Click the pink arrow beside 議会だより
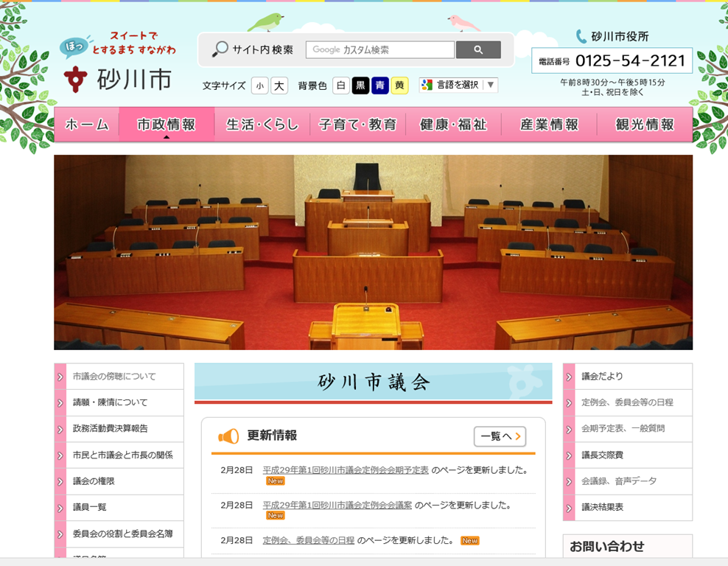728x566 pixels. click(569, 377)
